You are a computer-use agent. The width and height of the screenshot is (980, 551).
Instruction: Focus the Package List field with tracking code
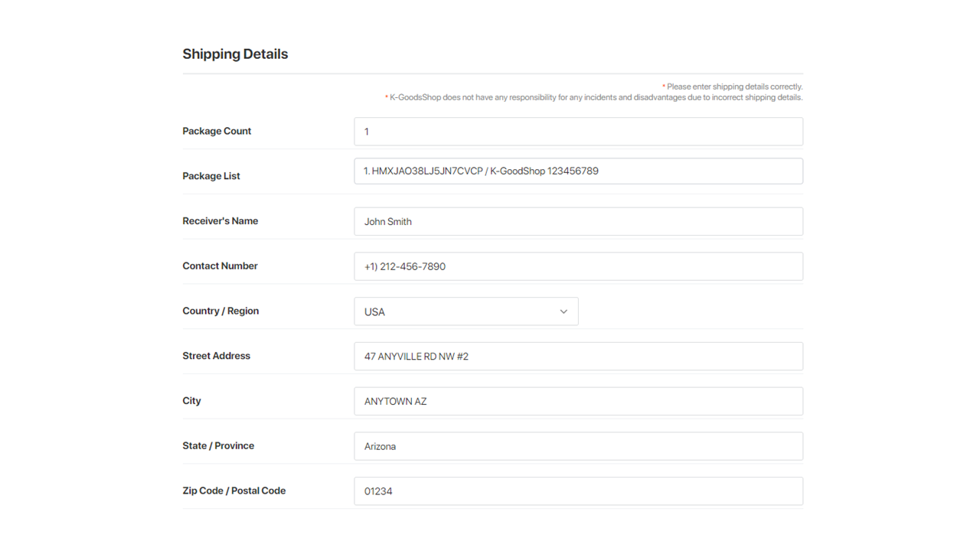578,171
